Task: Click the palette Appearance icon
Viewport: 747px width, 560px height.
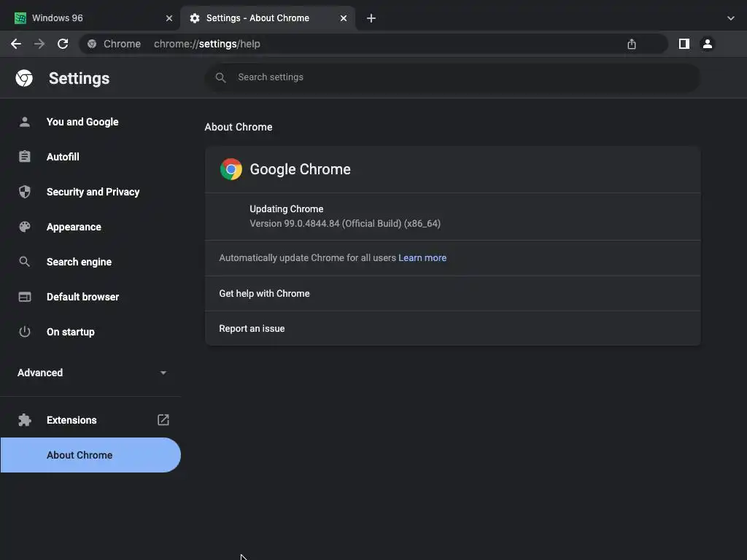Action: coord(24,227)
